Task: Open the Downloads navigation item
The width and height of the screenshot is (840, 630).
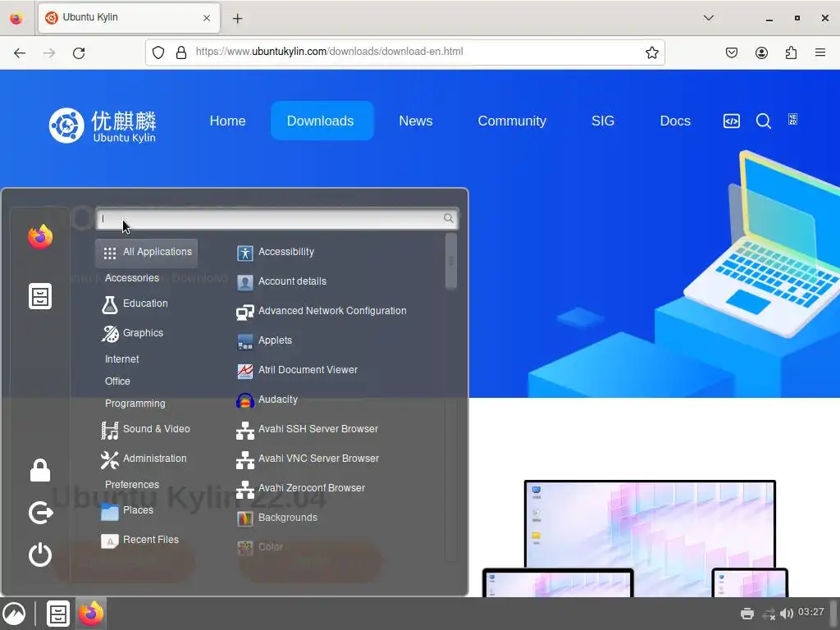Action: (321, 121)
